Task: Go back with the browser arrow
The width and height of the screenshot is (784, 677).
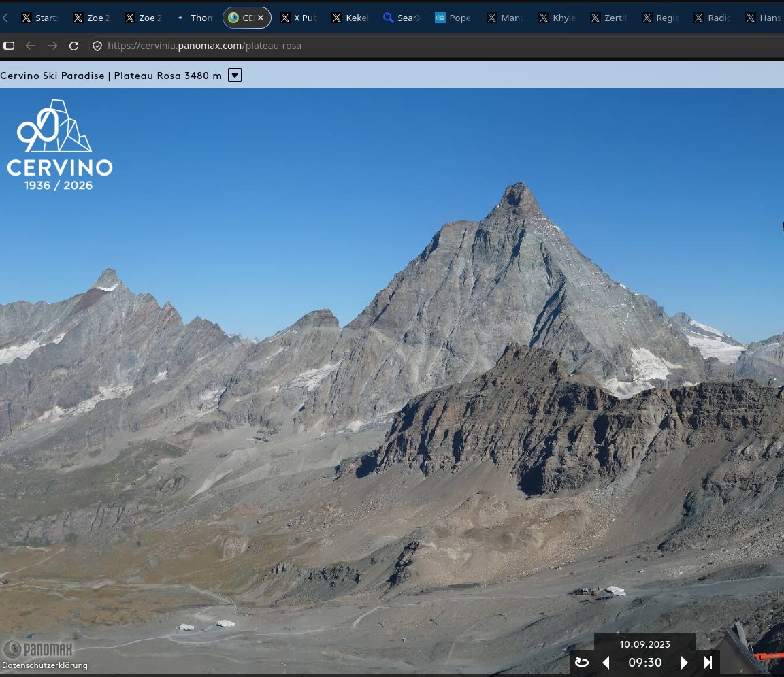Action: click(31, 46)
